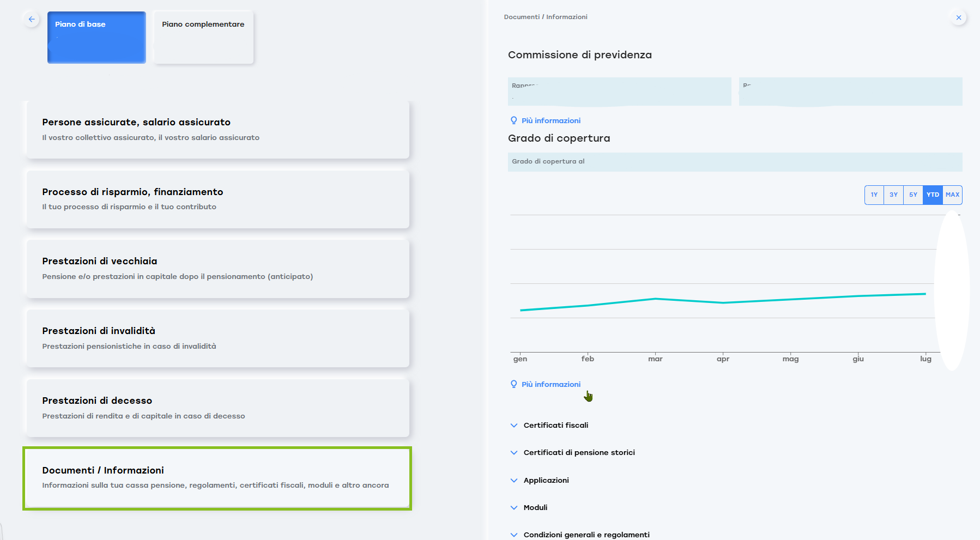The height and width of the screenshot is (540, 980).
Task: Switch to Piano di base tab
Action: click(x=96, y=37)
